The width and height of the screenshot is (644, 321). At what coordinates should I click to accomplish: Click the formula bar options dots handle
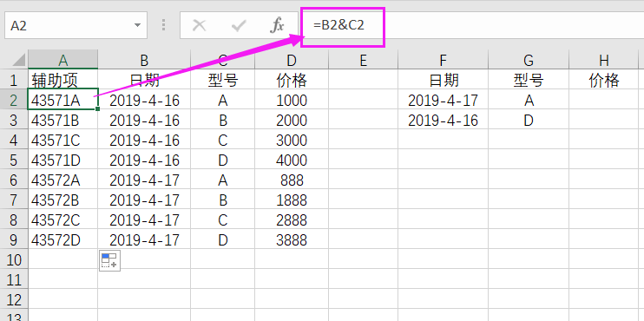163,25
